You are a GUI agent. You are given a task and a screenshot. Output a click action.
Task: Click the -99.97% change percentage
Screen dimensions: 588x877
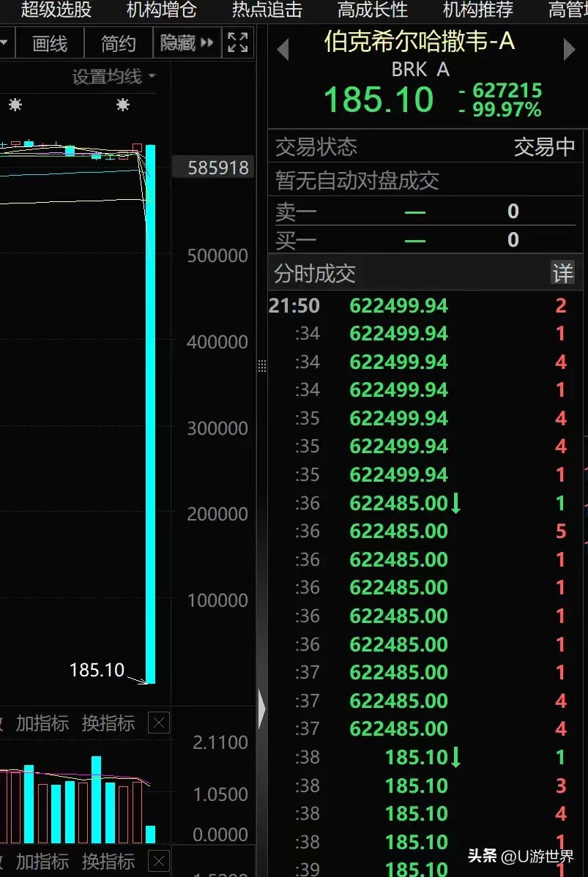[500, 109]
